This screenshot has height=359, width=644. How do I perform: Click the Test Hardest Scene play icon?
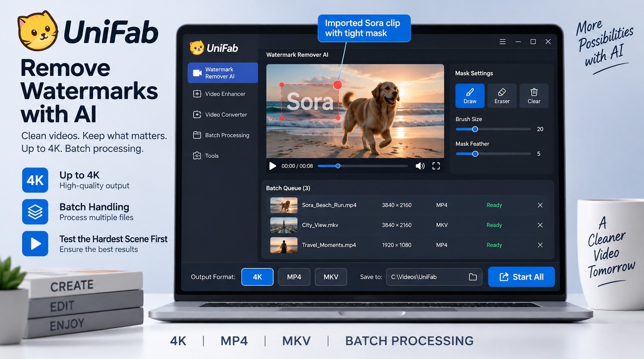coord(35,244)
